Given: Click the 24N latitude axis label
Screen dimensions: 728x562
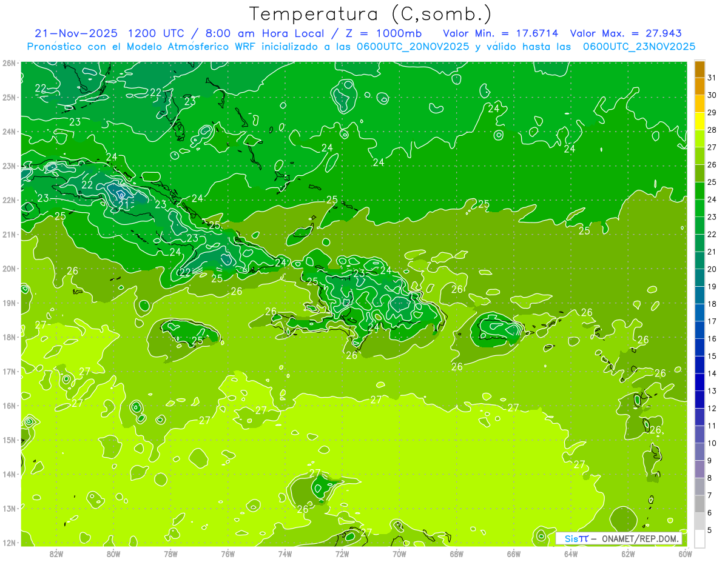Looking at the screenshot, I should click(8, 132).
